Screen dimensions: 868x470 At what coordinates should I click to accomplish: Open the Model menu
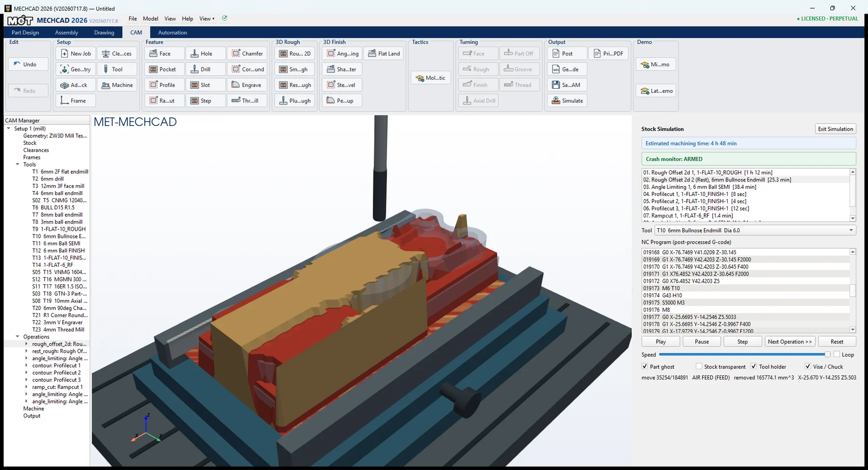[x=150, y=19]
